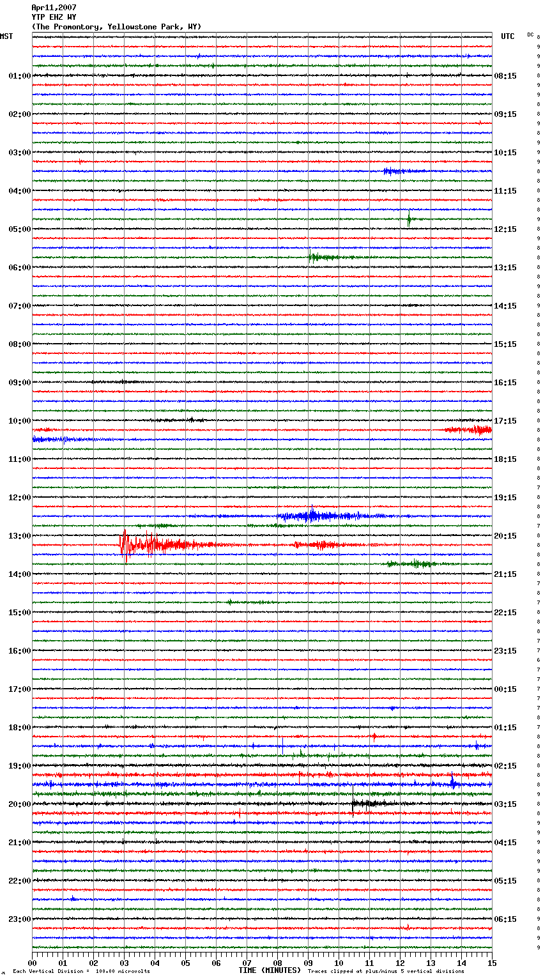
Task: Click the "Traces clipped at plus/minus 5 vertical divisions" note
Action: point(386,971)
